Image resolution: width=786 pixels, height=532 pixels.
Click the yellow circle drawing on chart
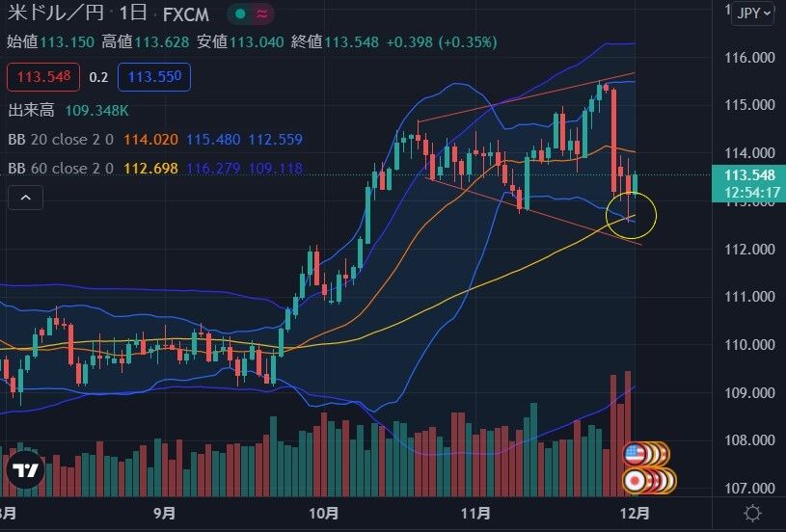coord(631,216)
